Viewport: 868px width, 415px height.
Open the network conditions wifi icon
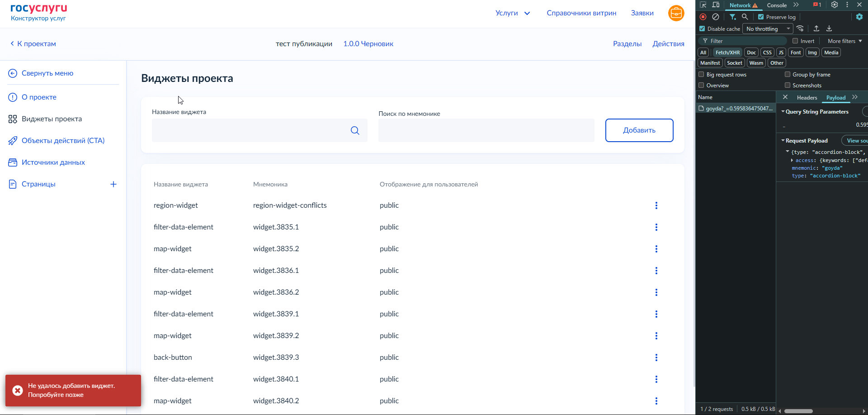(800, 29)
